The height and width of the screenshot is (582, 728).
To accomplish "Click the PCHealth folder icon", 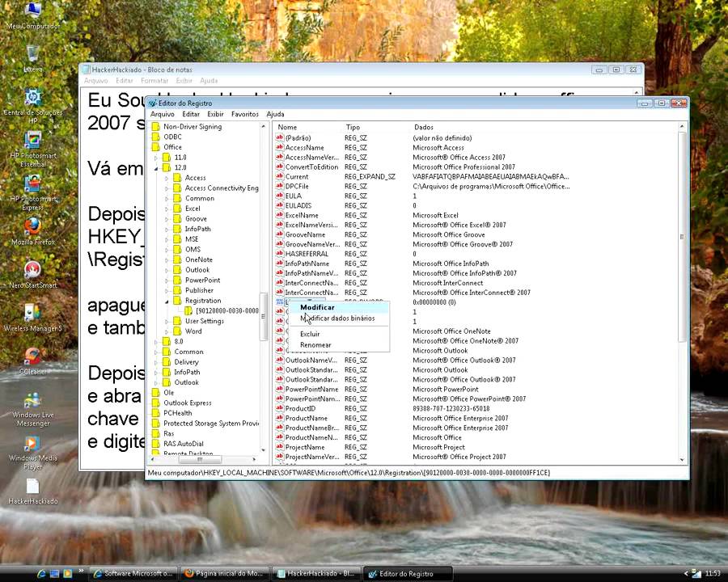I will click(x=156, y=412).
